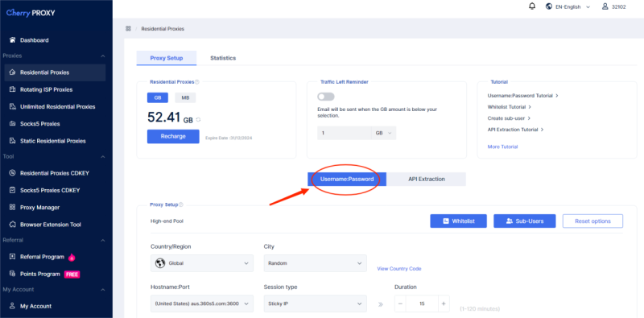Click the breadcrumb grid menu icon
This screenshot has height=318, width=644.
click(128, 29)
